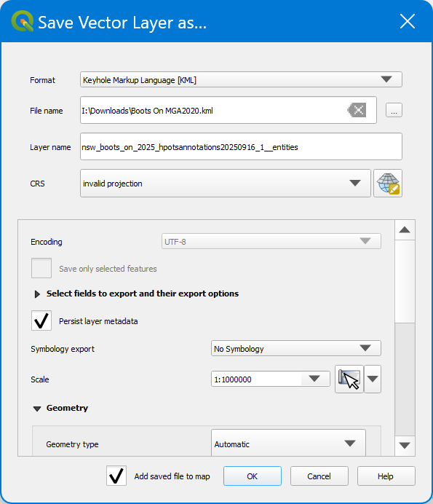Screen dimensions: 433x504
Task: Toggle 'Save only selected features' checkbox
Action: pos(41,268)
